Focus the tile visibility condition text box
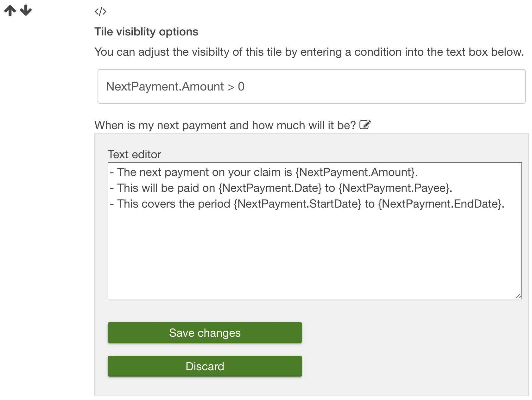The width and height of the screenshot is (532, 400). click(x=311, y=86)
